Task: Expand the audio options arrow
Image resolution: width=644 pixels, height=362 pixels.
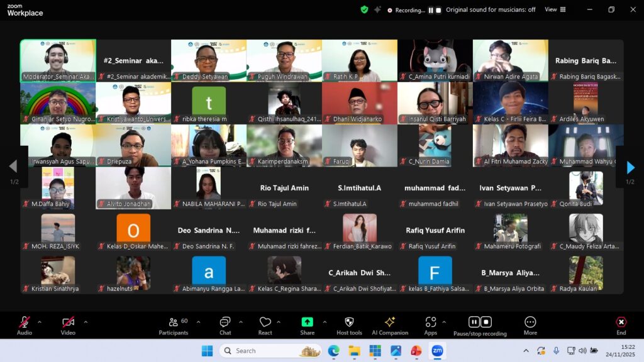Action: point(40,322)
